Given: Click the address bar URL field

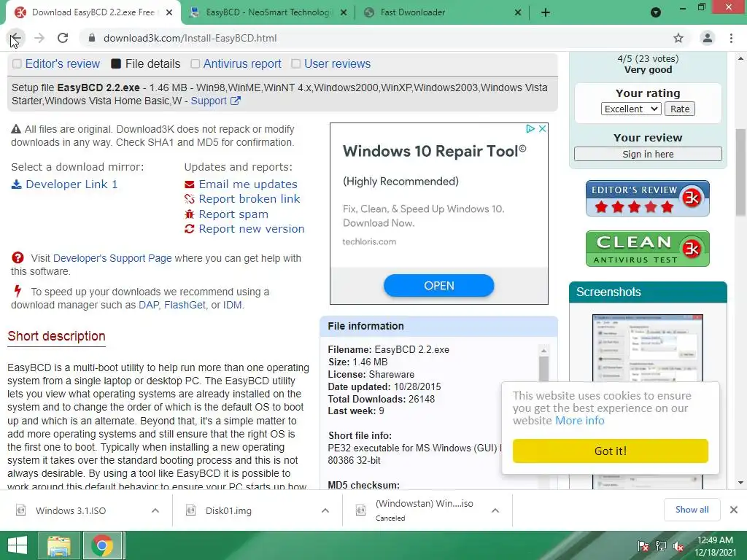Looking at the screenshot, I should [376, 38].
